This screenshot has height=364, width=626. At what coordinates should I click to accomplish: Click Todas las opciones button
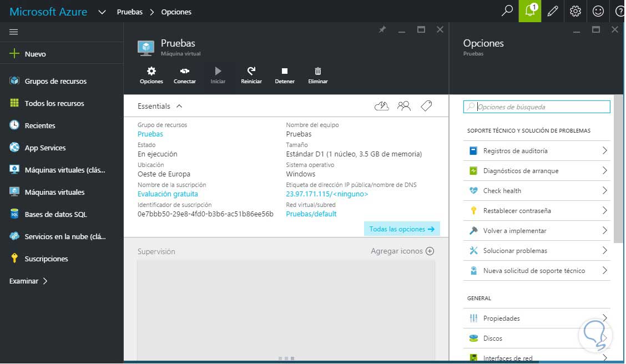pos(402,229)
